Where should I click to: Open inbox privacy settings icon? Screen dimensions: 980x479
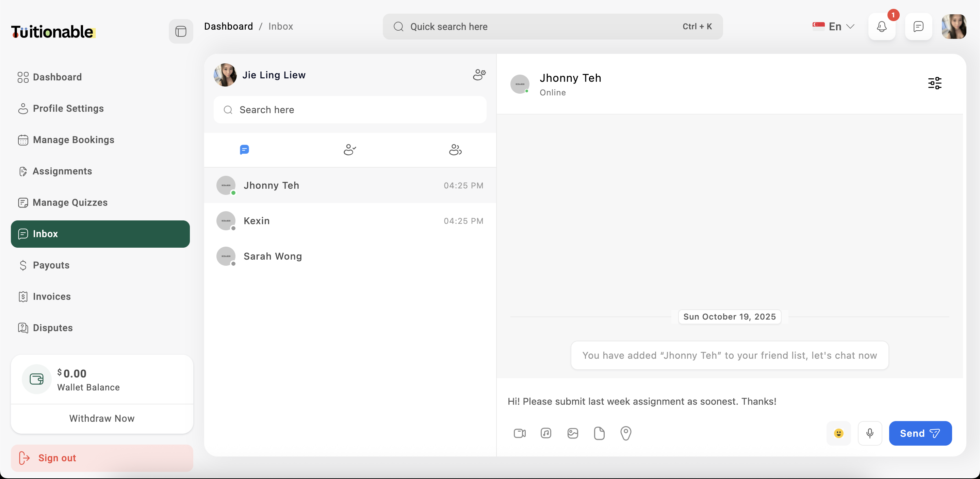[x=479, y=75]
